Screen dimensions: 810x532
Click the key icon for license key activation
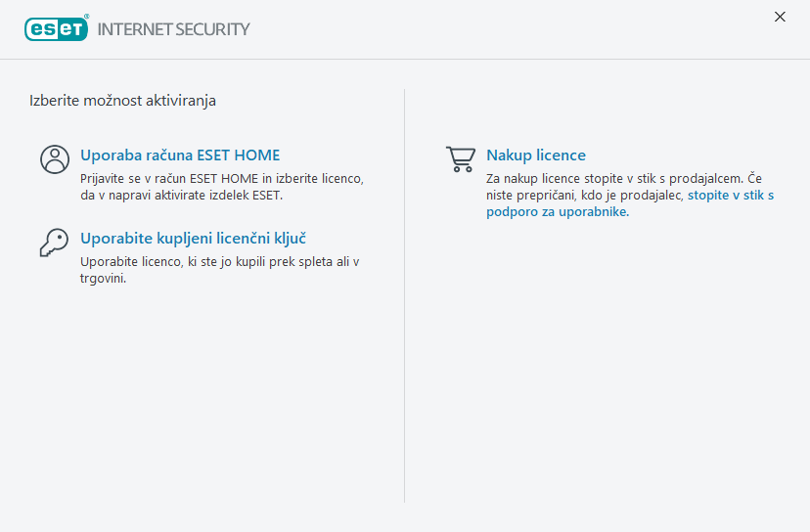tap(54, 242)
